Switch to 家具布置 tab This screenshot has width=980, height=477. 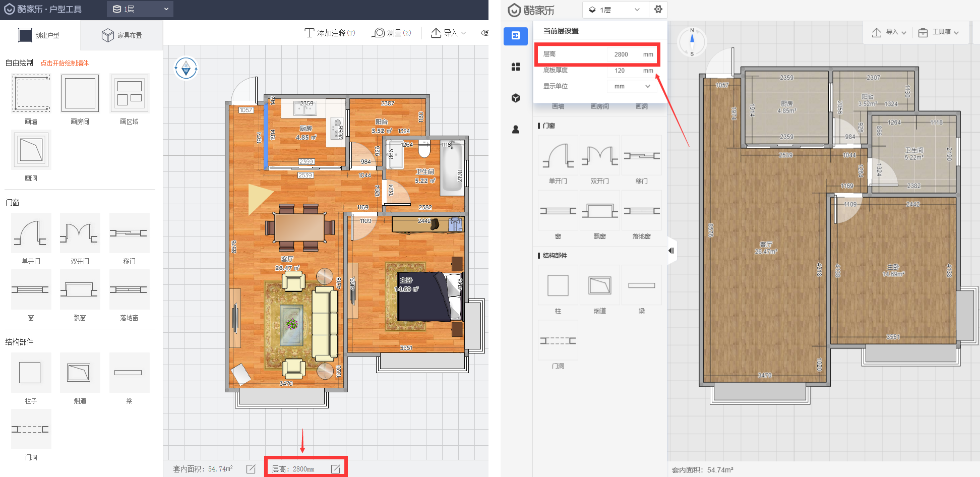coord(122,35)
